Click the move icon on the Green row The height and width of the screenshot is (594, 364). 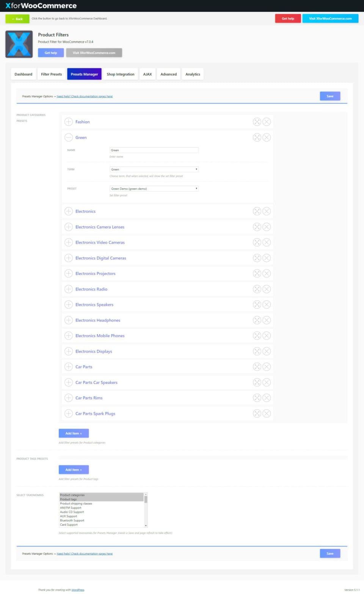[x=257, y=137]
